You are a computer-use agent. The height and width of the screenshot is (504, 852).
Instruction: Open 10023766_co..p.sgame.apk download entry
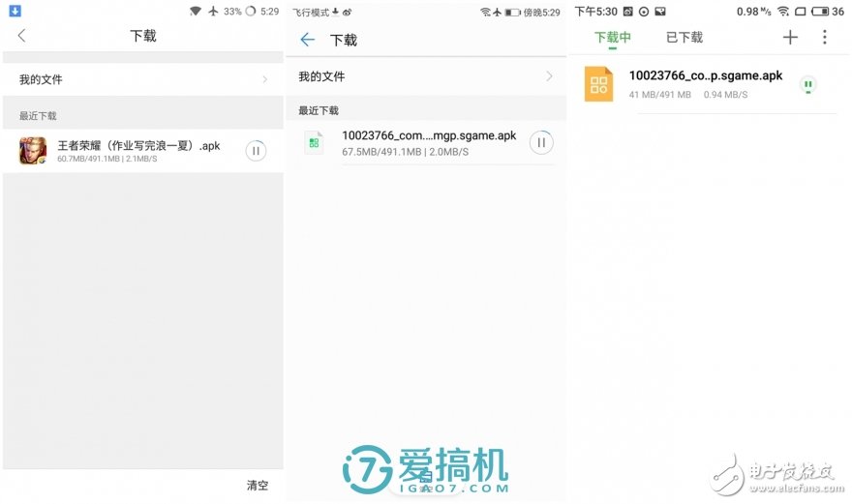(x=705, y=75)
